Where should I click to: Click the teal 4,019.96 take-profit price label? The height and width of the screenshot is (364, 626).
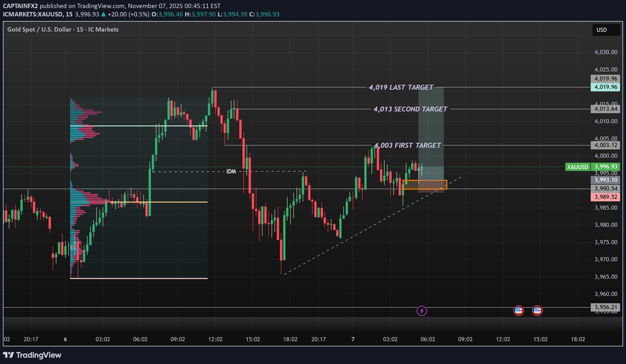coord(605,87)
